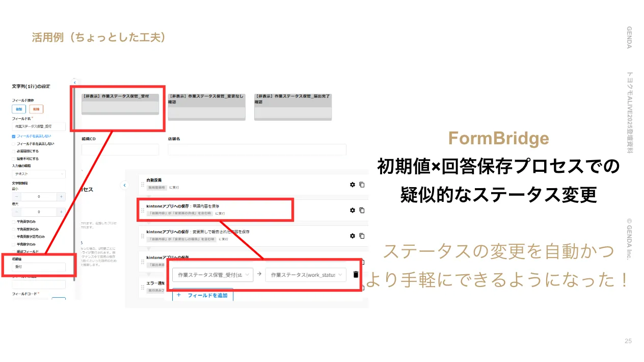
Task: Open 作業ステータス(work_status) target dropdown
Action: 305,275
